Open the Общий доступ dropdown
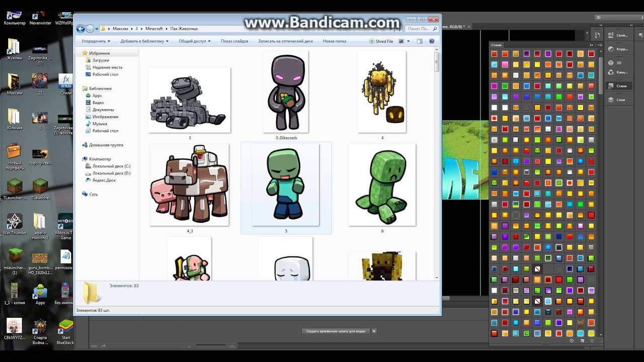Image resolution: width=644 pixels, height=362 pixels. (195, 41)
